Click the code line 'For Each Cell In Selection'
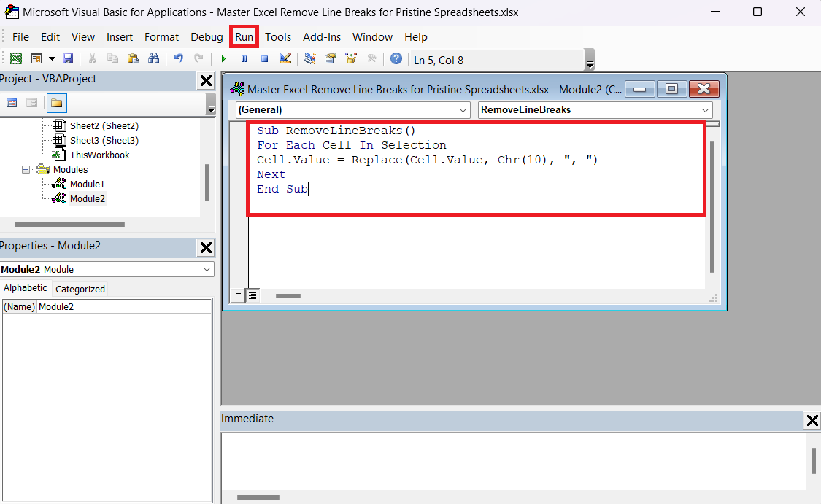The image size is (821, 504). (x=351, y=145)
